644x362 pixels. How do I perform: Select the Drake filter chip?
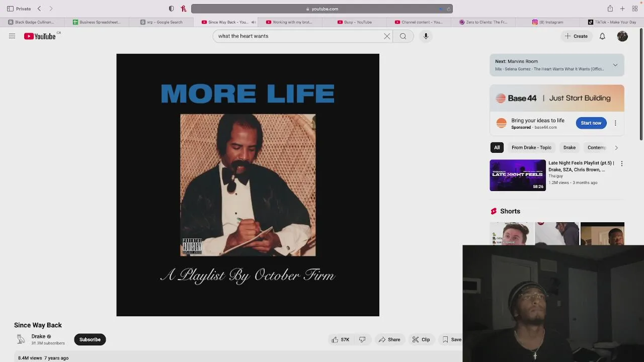(569, 147)
